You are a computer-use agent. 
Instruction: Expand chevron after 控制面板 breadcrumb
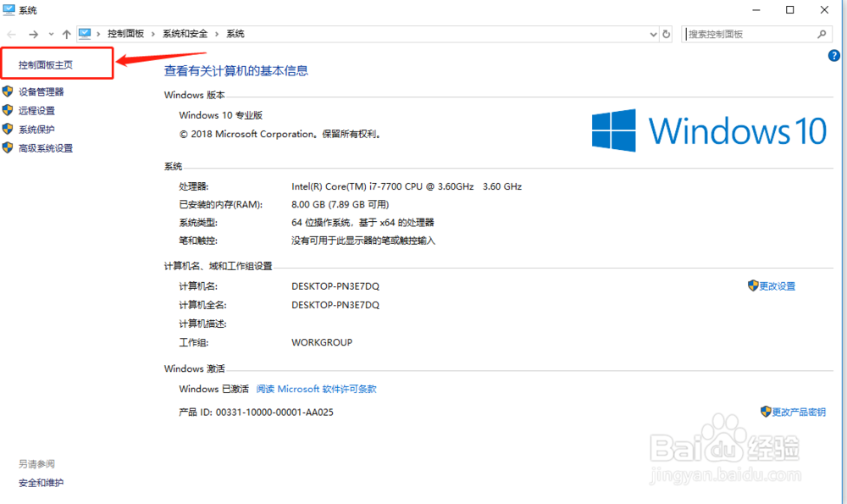pyautogui.click(x=152, y=34)
